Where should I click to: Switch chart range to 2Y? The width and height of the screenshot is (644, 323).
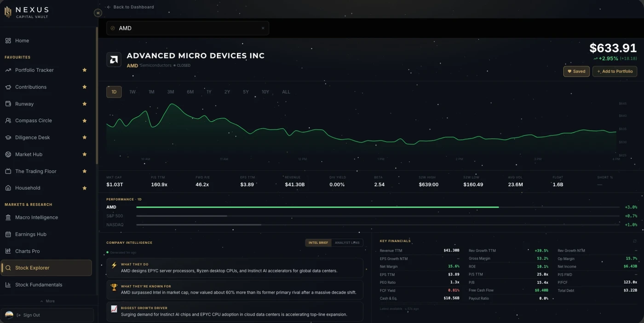(x=227, y=92)
